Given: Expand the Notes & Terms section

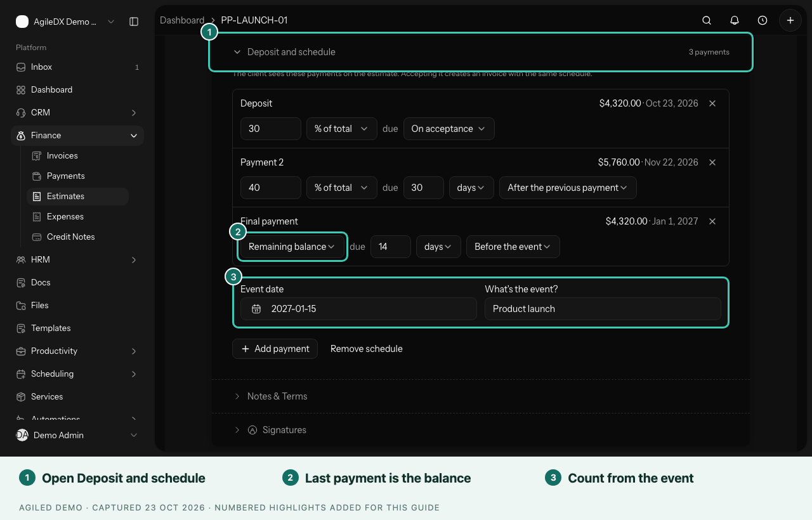Looking at the screenshot, I should [481, 396].
